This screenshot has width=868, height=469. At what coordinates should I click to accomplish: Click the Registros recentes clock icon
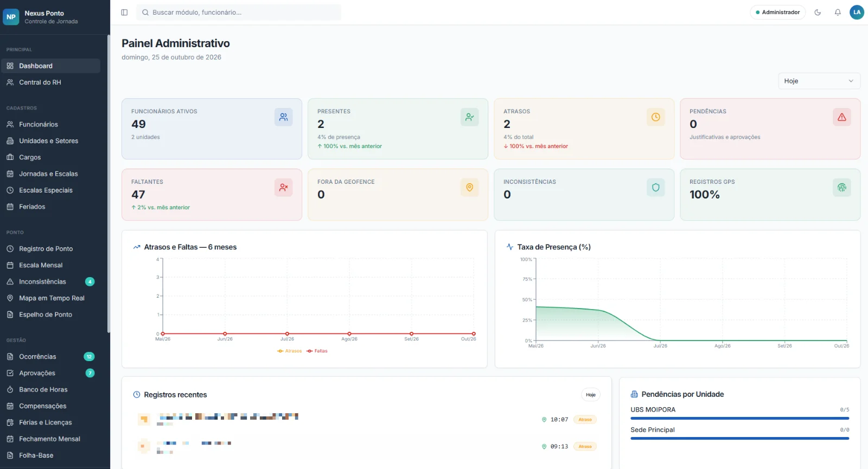137,395
